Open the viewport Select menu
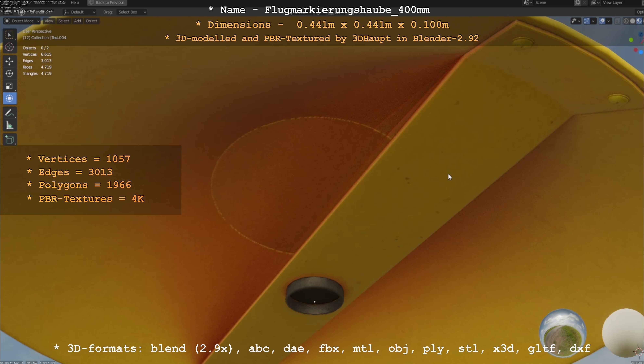The height and width of the screenshot is (364, 644). click(64, 21)
